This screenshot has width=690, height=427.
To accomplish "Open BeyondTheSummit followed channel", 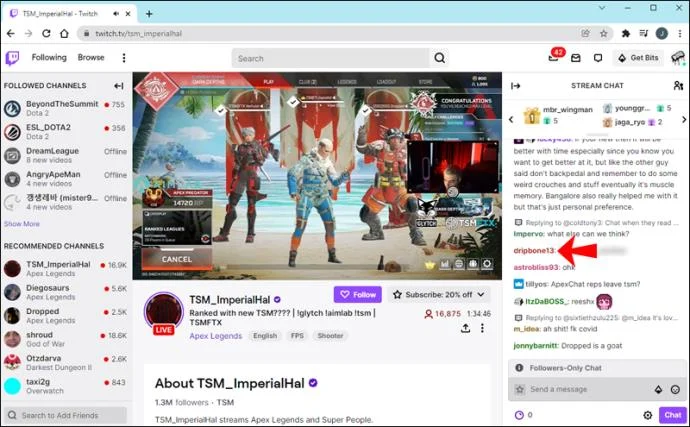I will [65, 108].
